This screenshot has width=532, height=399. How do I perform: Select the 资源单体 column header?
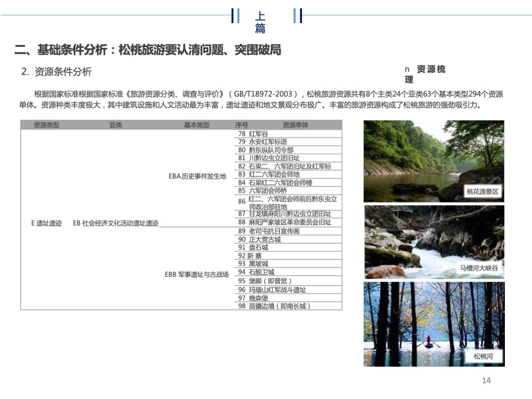[x=296, y=125]
